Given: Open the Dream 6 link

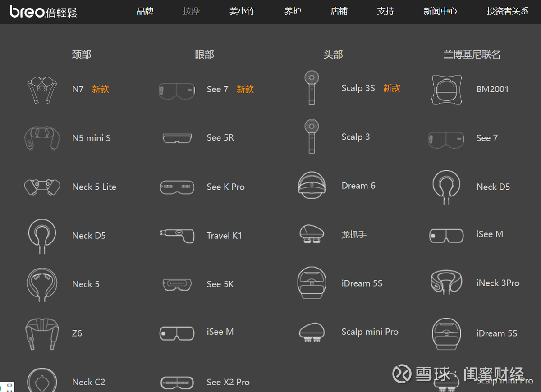Looking at the screenshot, I should click(358, 186).
